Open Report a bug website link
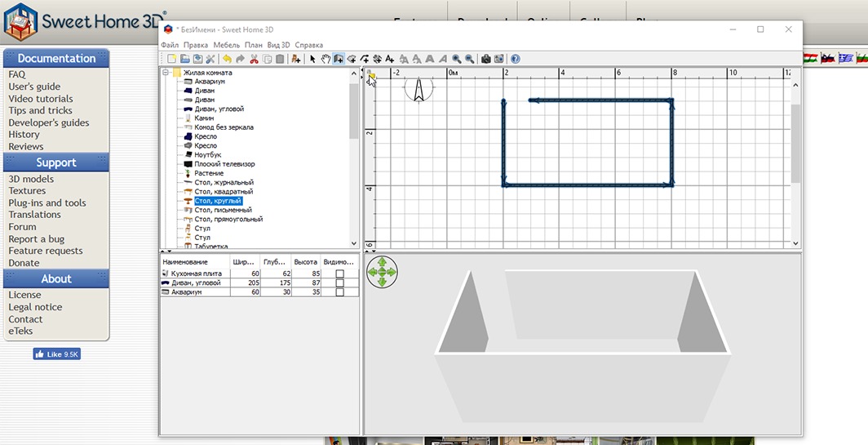 point(37,239)
